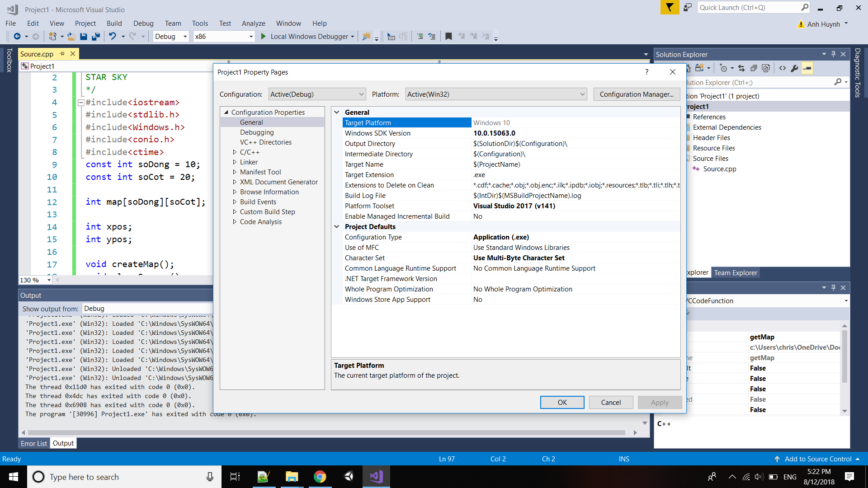Image resolution: width=868 pixels, height=488 pixels.
Task: Toggle auto-hide pin on Solution Explorer panel
Action: [833, 54]
